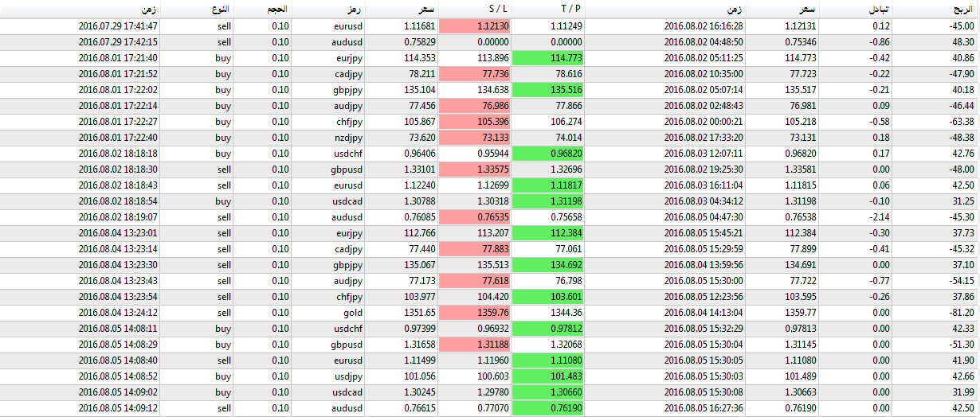
Task: Select the profit value -63.38
Action: (x=961, y=121)
